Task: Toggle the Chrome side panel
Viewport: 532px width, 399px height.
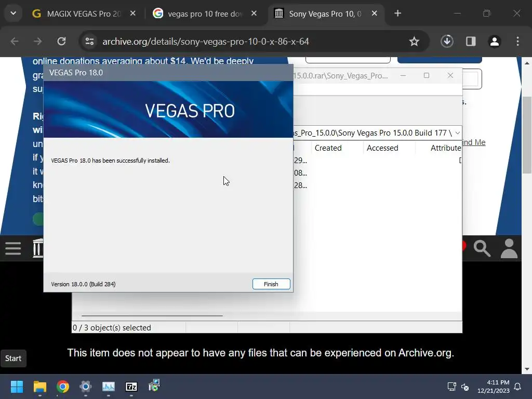Action: click(471, 42)
